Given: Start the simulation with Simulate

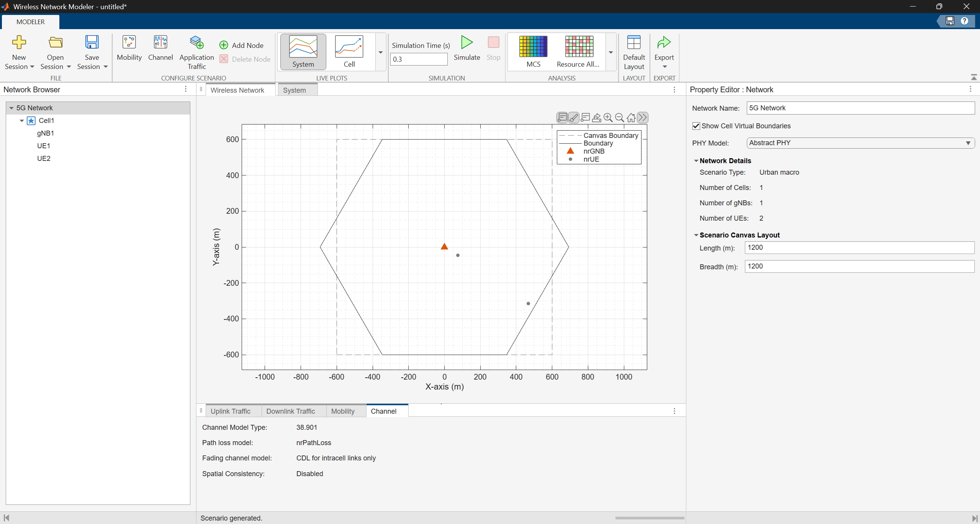Looking at the screenshot, I should pyautogui.click(x=466, y=49).
